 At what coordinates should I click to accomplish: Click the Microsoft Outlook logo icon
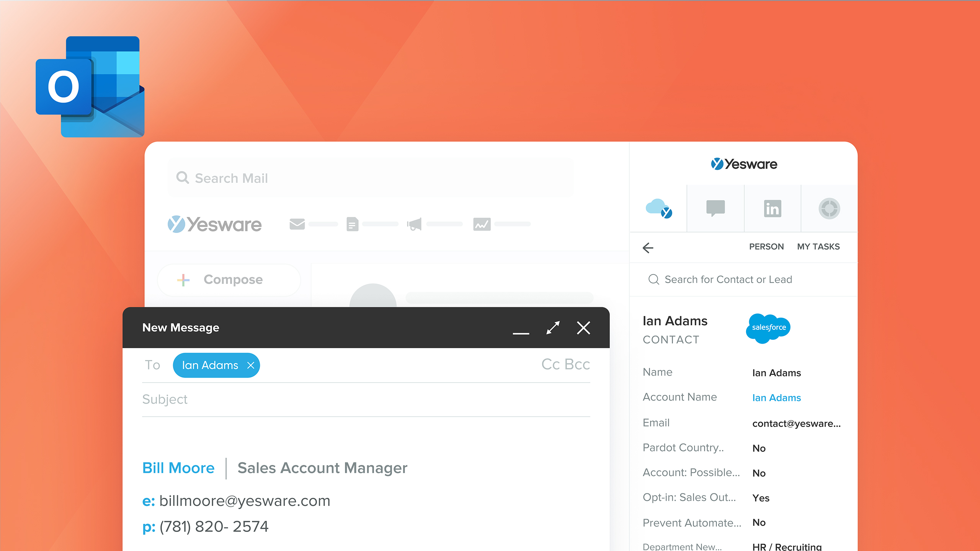click(x=90, y=87)
